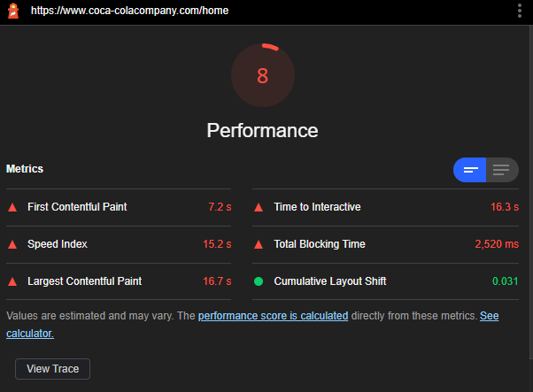Click the vertical scrollbar on the right
This screenshot has height=392, width=533.
click(x=531, y=192)
